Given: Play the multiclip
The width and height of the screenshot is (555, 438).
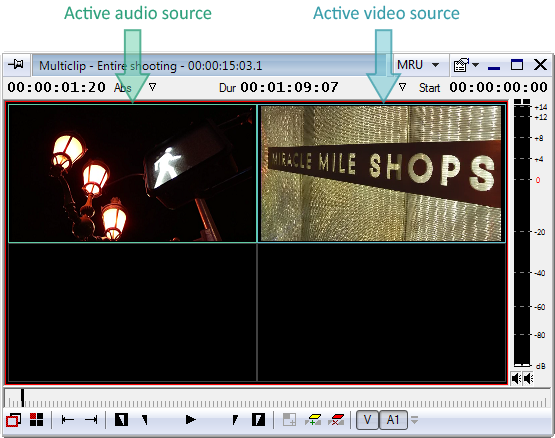Looking at the screenshot, I should (x=190, y=420).
